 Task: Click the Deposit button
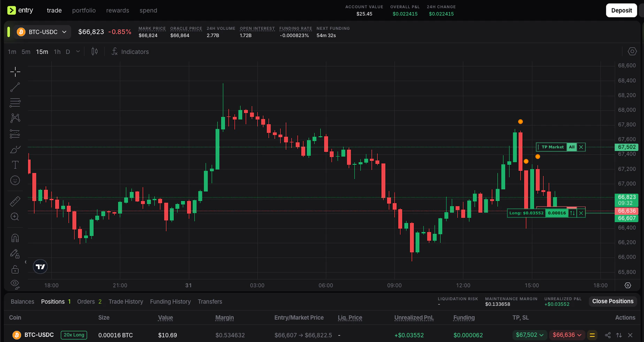(621, 10)
